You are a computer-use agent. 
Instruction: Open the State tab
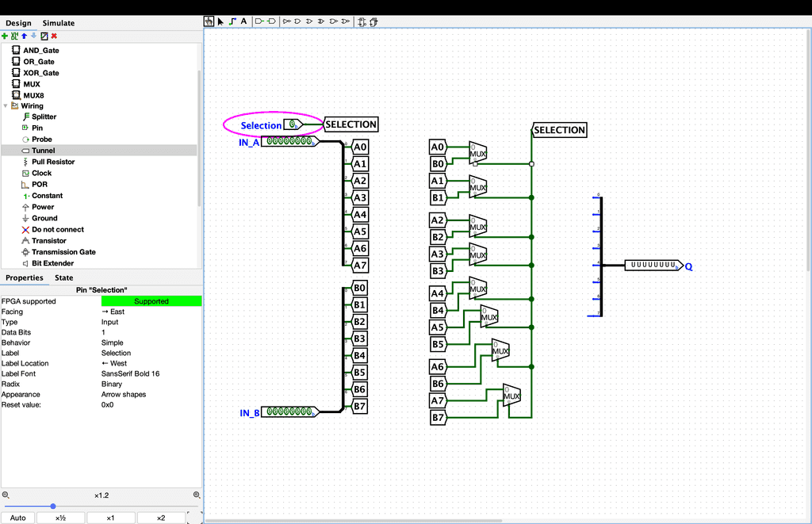(x=63, y=277)
